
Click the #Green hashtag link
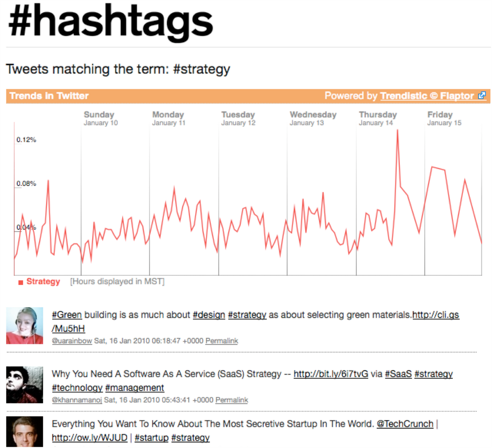67,315
